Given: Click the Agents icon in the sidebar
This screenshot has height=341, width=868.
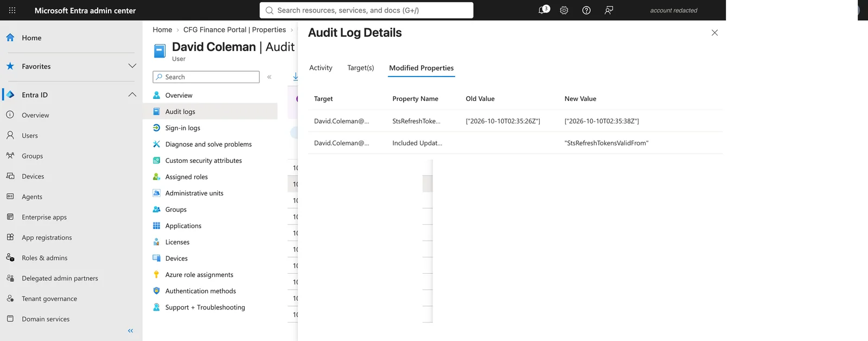Looking at the screenshot, I should pos(10,197).
